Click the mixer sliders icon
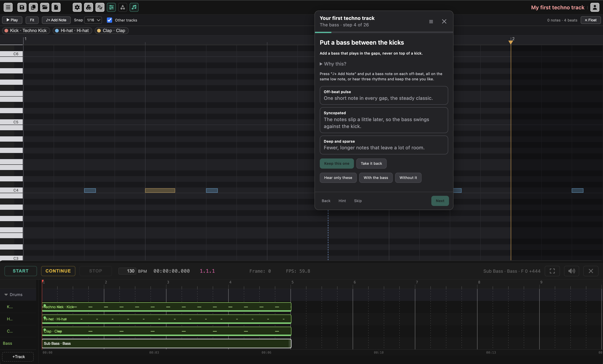 click(111, 7)
